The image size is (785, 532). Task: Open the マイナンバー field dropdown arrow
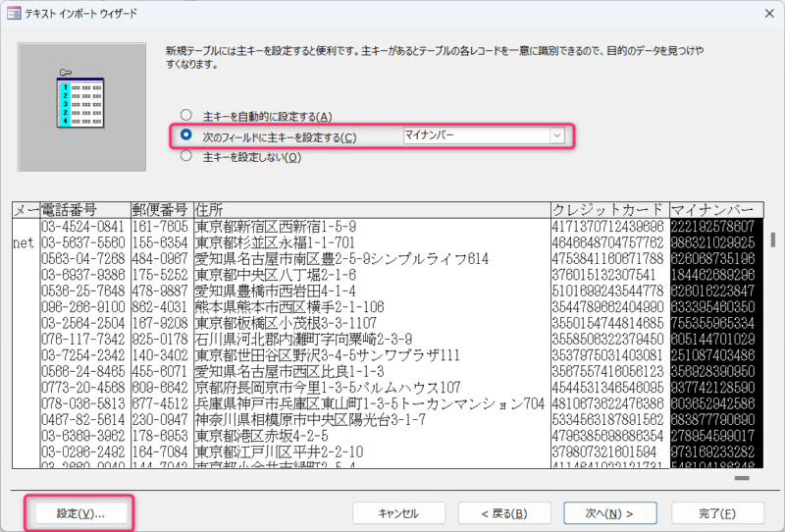coord(556,135)
